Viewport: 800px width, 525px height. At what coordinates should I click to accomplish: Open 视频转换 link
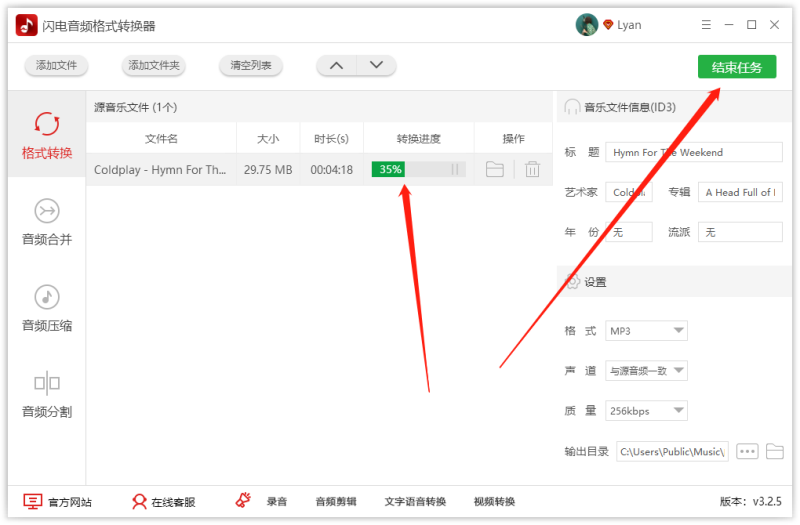pyautogui.click(x=494, y=502)
